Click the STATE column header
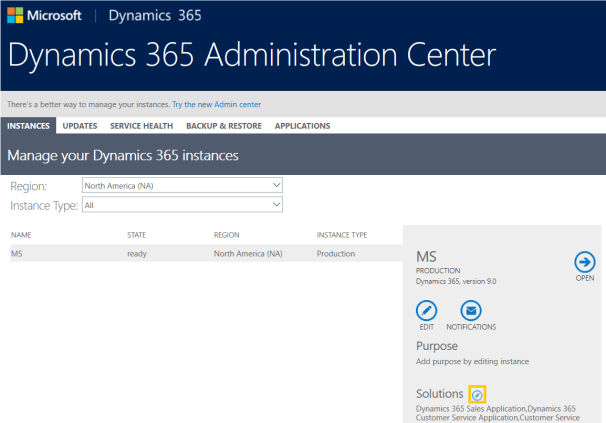The width and height of the screenshot is (606, 423). click(x=137, y=235)
